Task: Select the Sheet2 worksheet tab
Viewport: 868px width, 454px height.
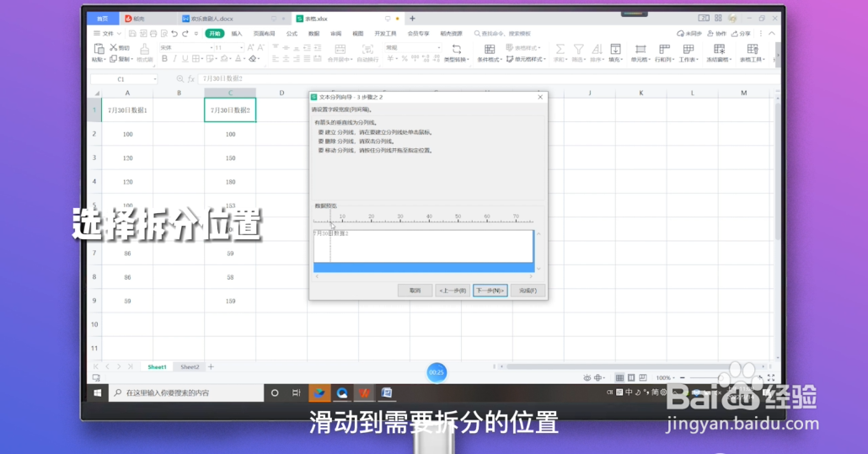Action: click(x=190, y=366)
